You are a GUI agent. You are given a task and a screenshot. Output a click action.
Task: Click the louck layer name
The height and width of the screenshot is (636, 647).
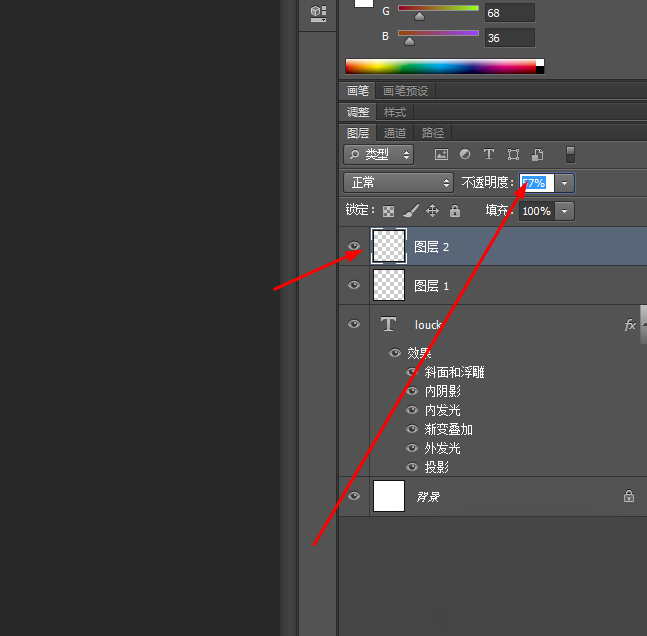428,325
